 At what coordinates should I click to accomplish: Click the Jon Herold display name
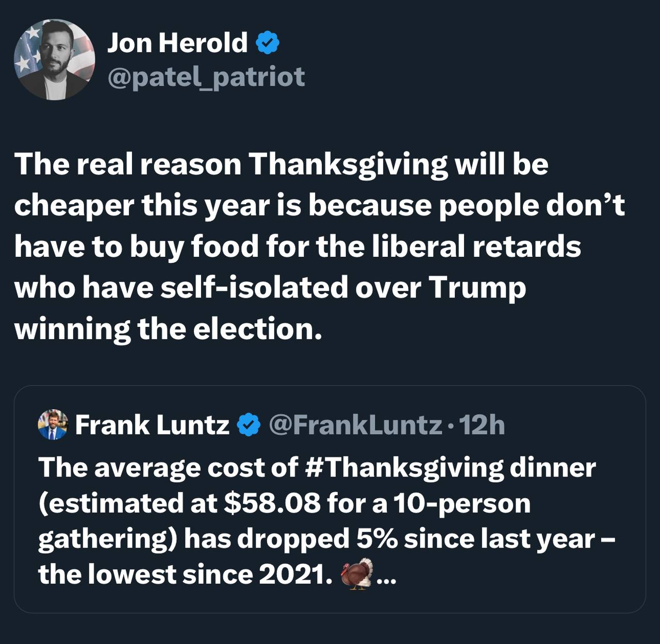(x=177, y=43)
